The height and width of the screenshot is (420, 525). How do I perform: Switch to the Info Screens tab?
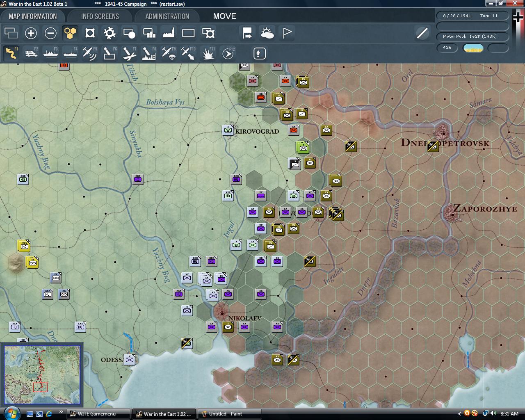tap(100, 16)
